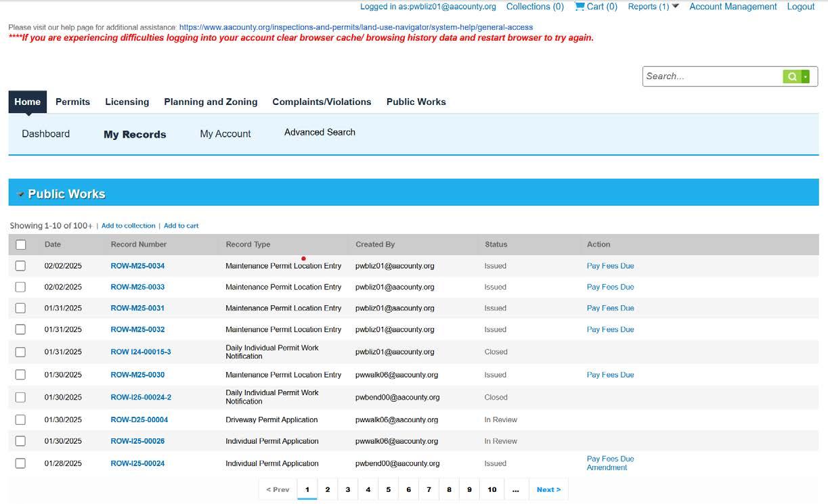
Task: Open the Planning and Zoning tab
Action: click(x=211, y=101)
